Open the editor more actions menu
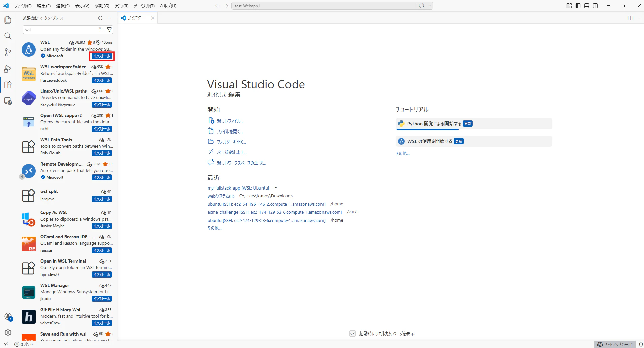This screenshot has width=644, height=348. [639, 18]
